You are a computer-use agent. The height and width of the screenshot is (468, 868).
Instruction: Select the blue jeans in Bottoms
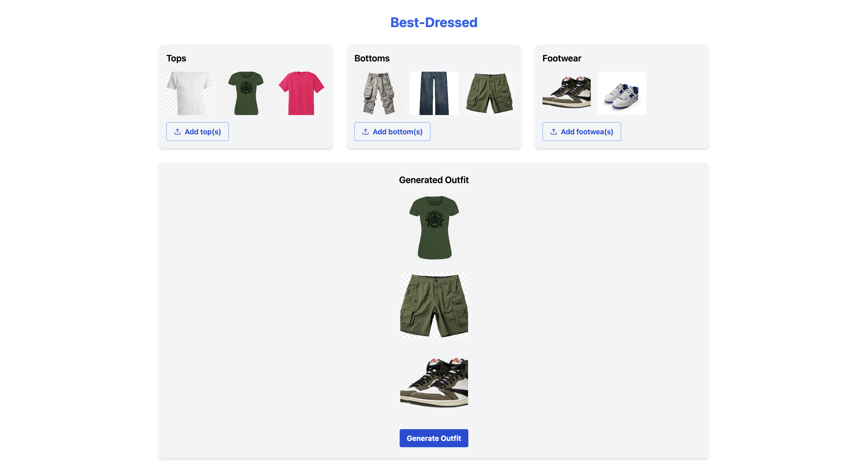434,93
